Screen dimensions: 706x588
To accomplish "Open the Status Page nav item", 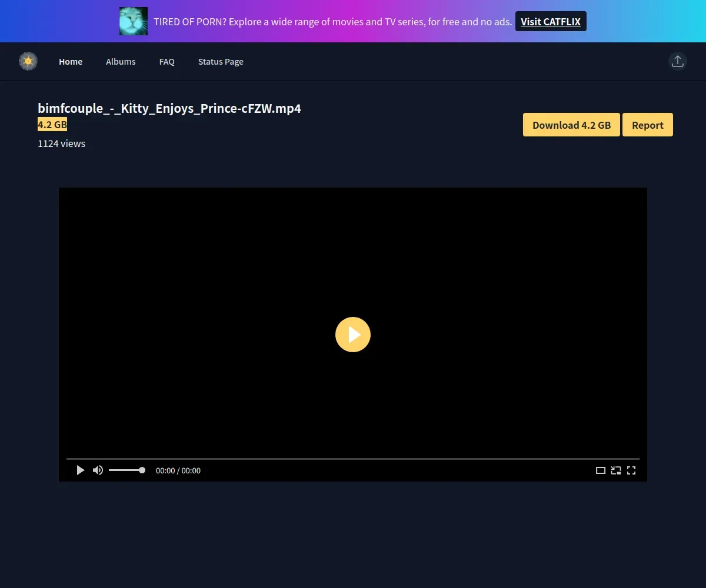I will [221, 62].
